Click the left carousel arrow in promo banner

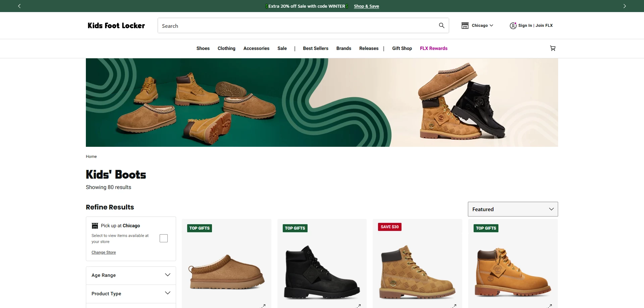pyautogui.click(x=19, y=6)
